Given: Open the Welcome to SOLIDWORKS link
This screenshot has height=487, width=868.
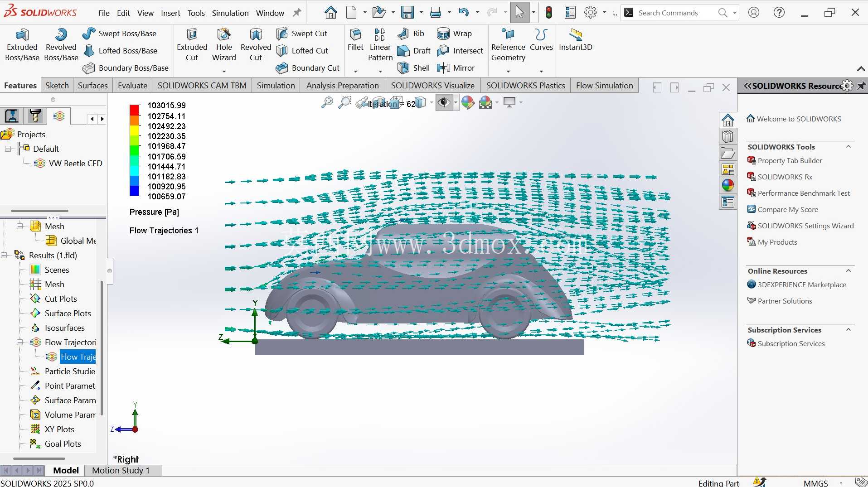Looking at the screenshot, I should coord(799,119).
